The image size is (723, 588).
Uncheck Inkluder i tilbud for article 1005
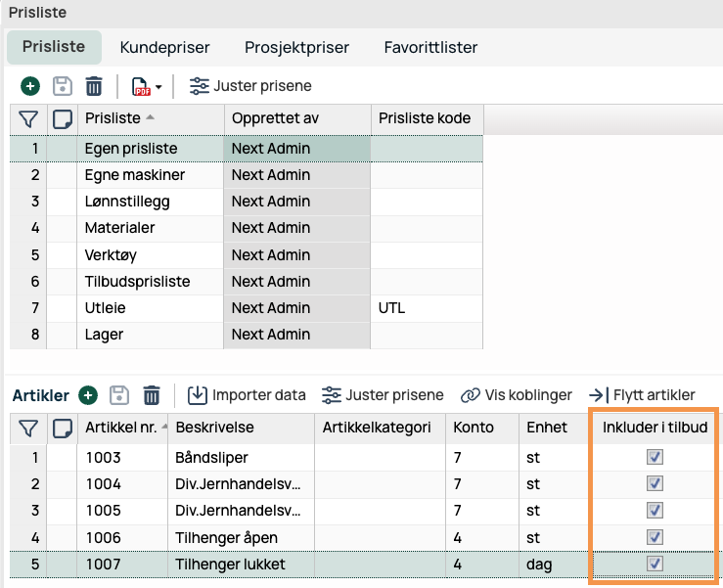(655, 511)
